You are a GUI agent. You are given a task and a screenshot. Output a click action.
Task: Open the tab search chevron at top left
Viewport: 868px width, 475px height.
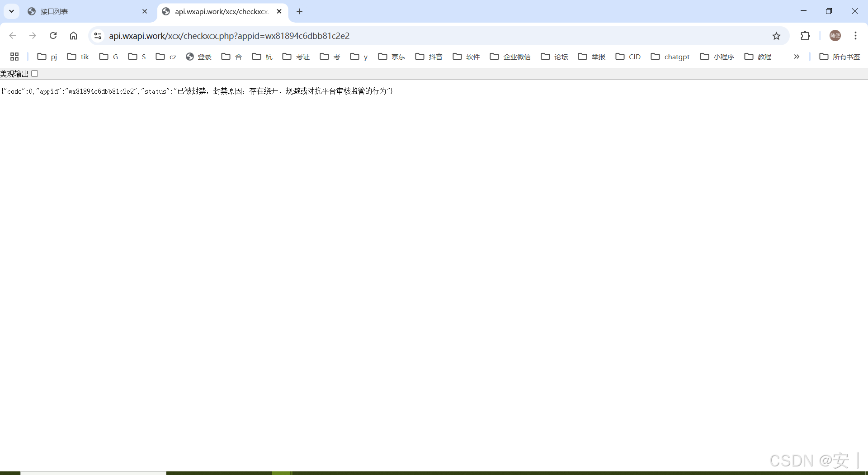pyautogui.click(x=11, y=11)
